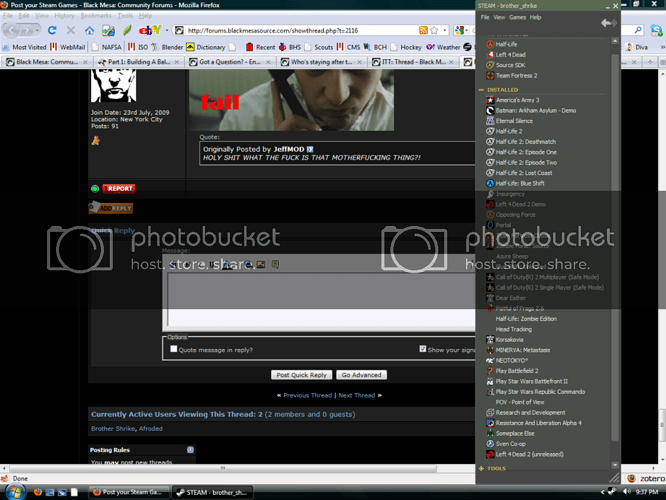The height and width of the screenshot is (500, 666).
Task: Click Eternal Silence game icon
Action: (490, 121)
